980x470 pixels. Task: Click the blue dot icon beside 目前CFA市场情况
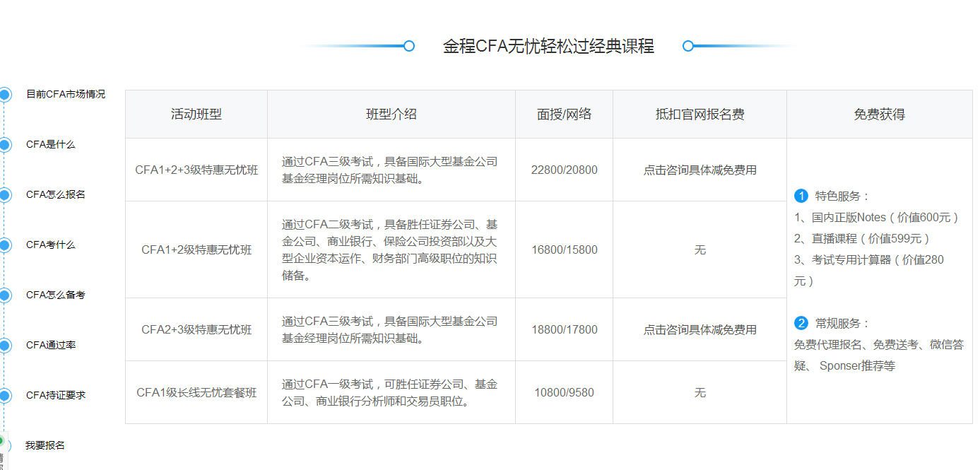(6, 94)
